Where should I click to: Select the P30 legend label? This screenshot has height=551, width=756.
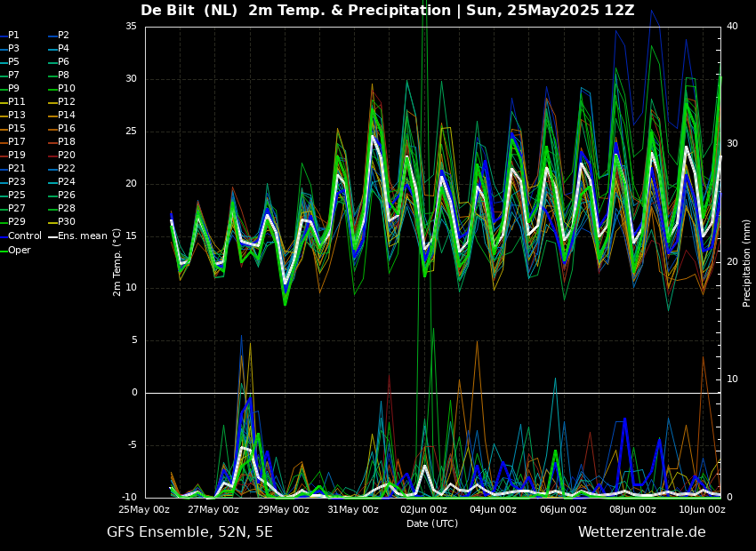(x=66, y=222)
